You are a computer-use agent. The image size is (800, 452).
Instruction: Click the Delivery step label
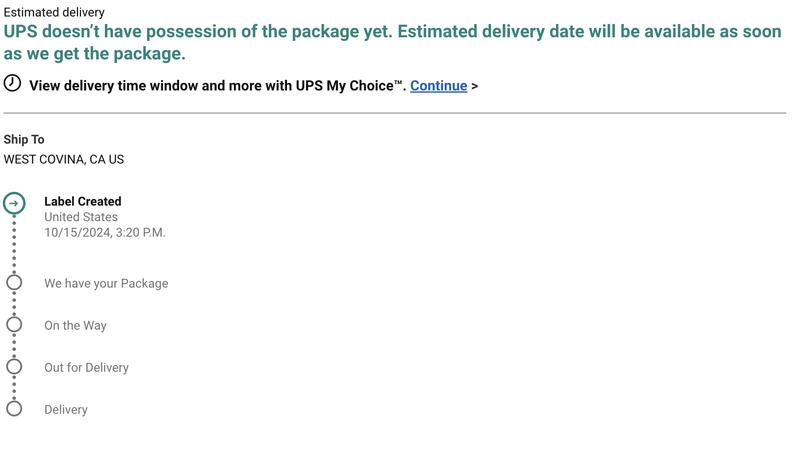click(x=66, y=410)
